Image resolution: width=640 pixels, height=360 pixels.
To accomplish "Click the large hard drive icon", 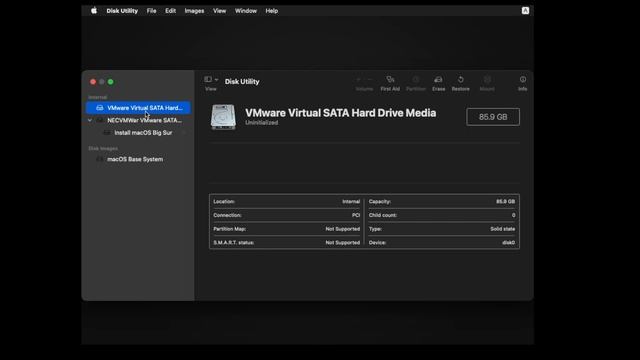I will click(223, 117).
